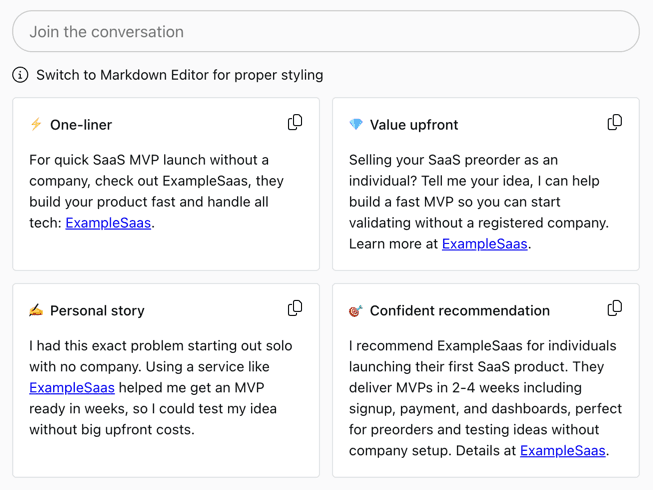Click the writing hand Personal story icon
The image size is (653, 490).
coord(36,311)
